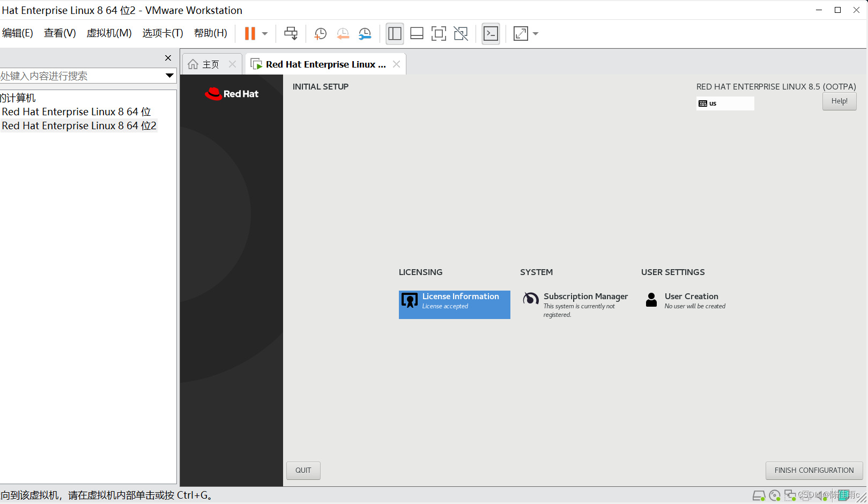Close the 主页 tab
Viewport: 868px width, 504px height.
pyautogui.click(x=232, y=64)
